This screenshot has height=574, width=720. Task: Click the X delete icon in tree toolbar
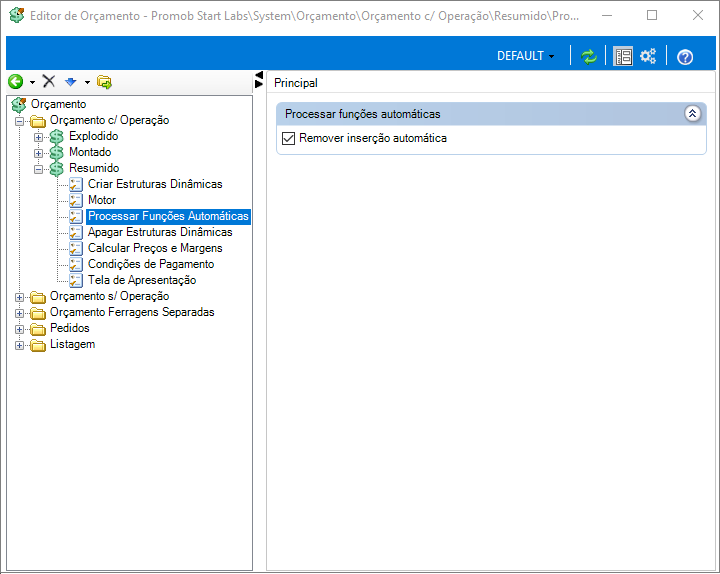click(x=49, y=82)
